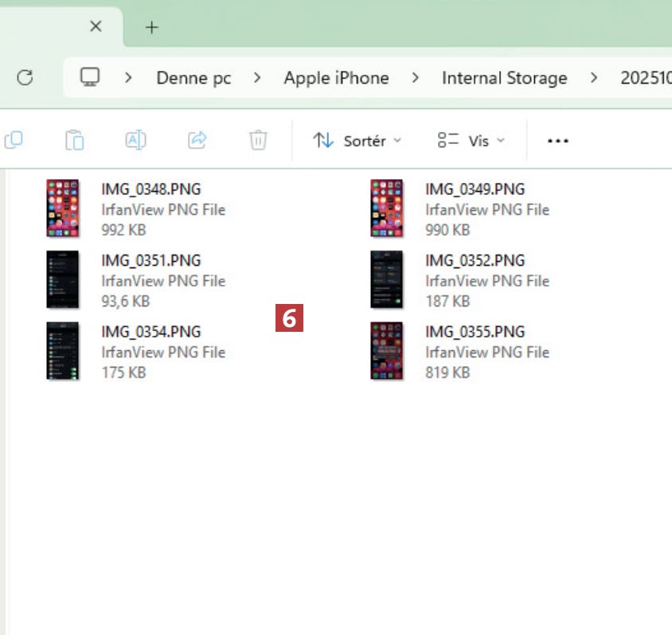
Task: Select the IMG_0349.PNG thumbnail
Action: (387, 208)
